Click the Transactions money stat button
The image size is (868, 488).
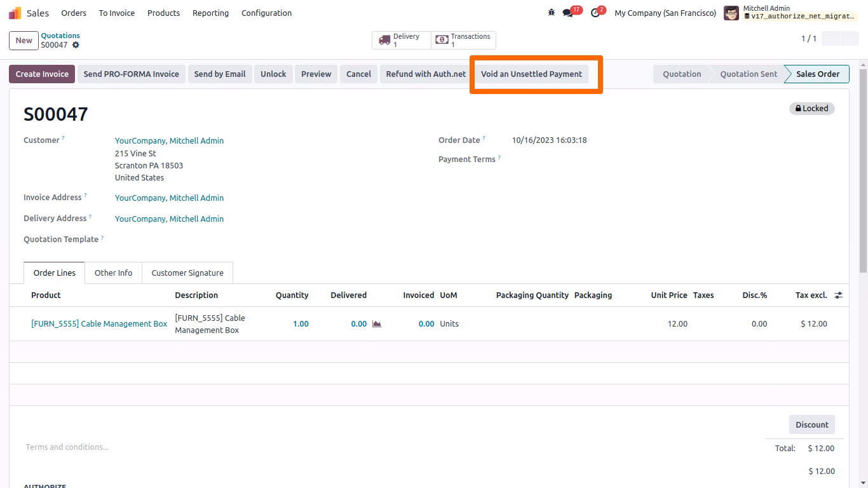tap(463, 41)
